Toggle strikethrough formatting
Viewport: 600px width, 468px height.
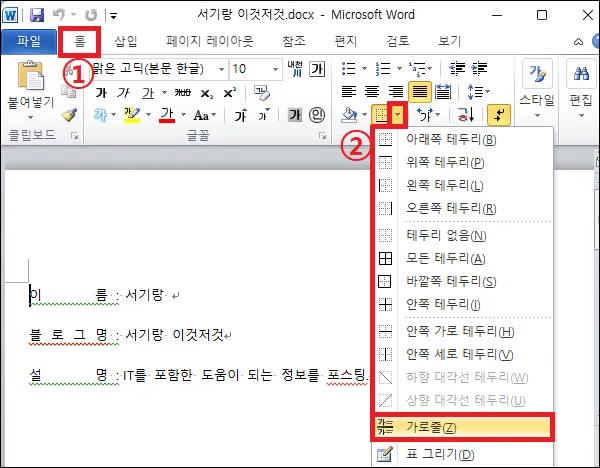click(x=183, y=93)
